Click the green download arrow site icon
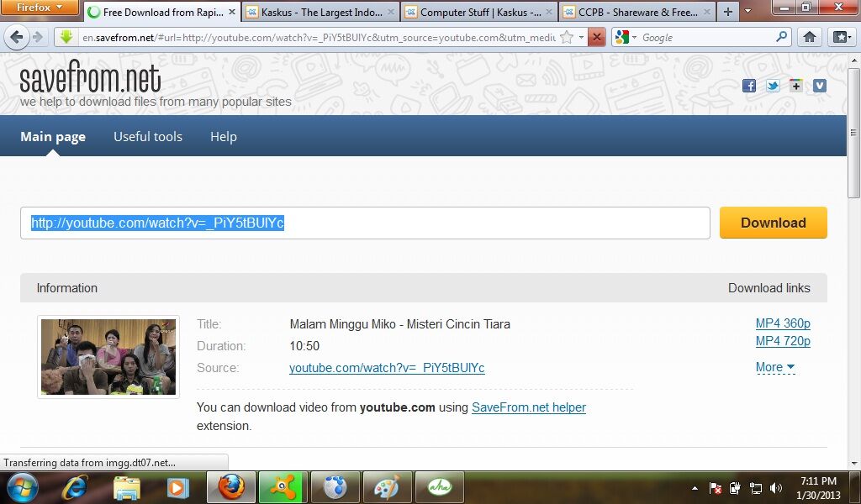This screenshot has height=504, width=861. [x=66, y=37]
